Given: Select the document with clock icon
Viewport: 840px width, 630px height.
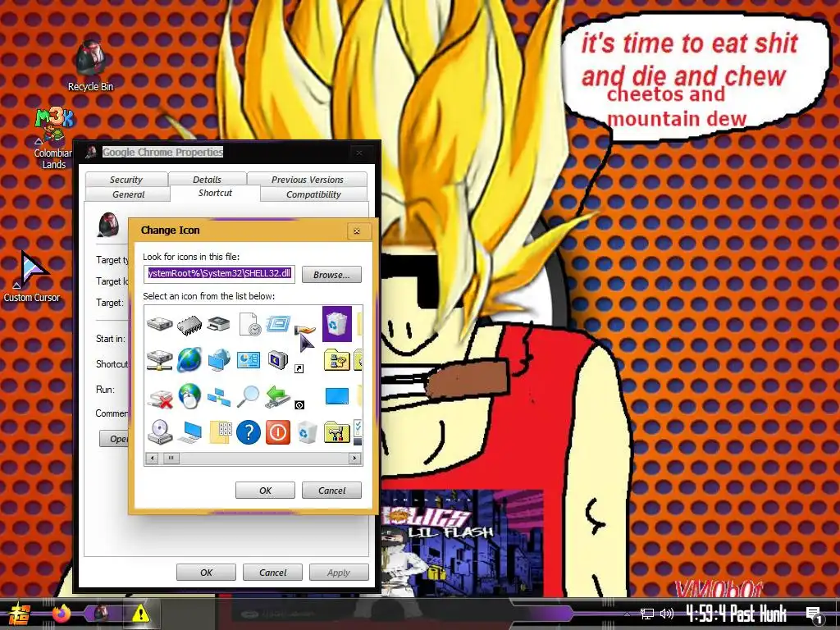Looking at the screenshot, I should point(249,325).
